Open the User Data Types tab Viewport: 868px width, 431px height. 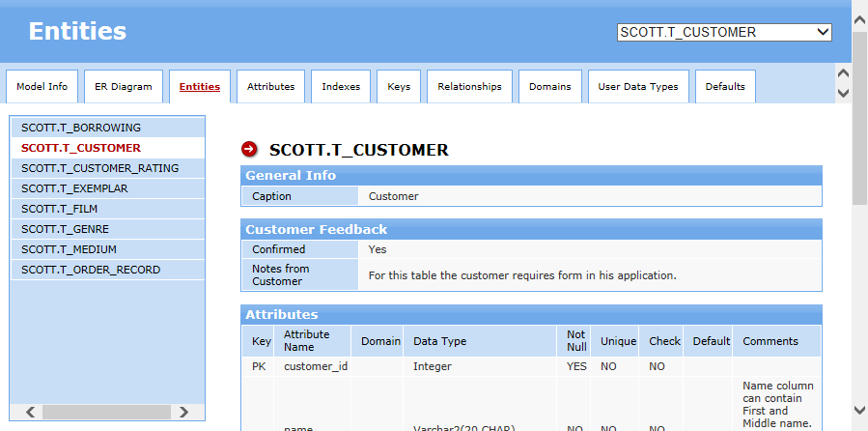[x=637, y=87]
